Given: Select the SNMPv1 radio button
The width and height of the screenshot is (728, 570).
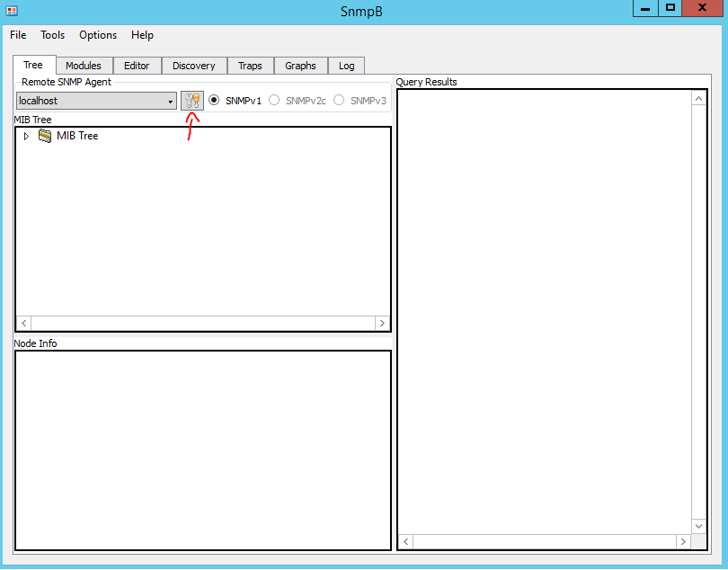Looking at the screenshot, I should coord(213,100).
